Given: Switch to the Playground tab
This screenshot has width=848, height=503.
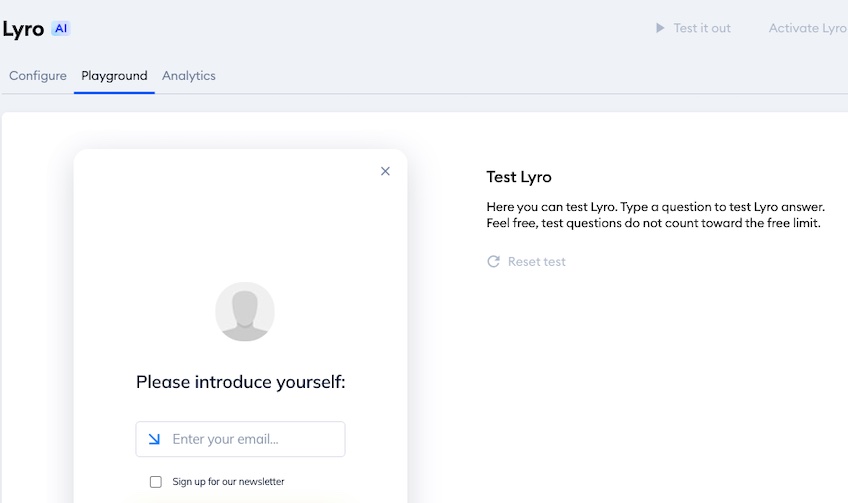Looking at the screenshot, I should (114, 76).
